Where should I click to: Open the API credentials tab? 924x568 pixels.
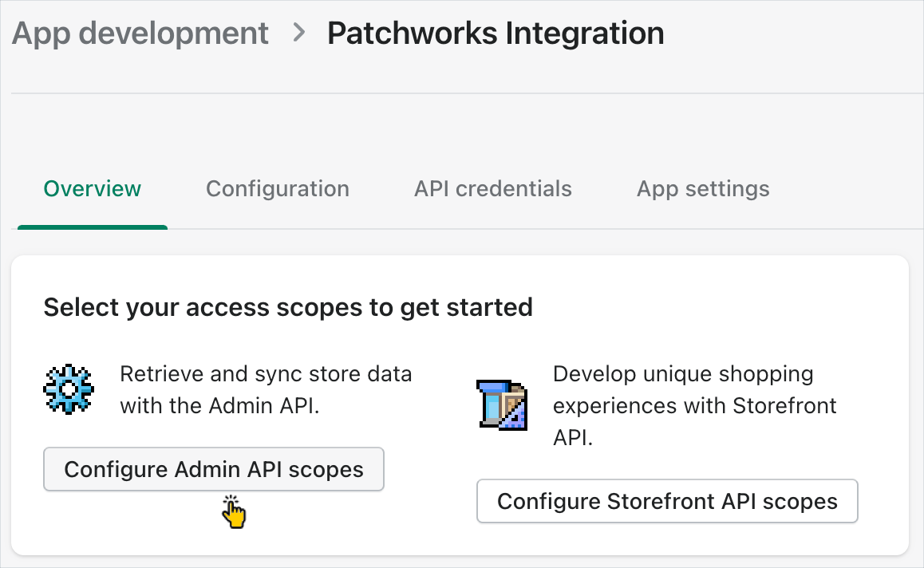tap(492, 189)
